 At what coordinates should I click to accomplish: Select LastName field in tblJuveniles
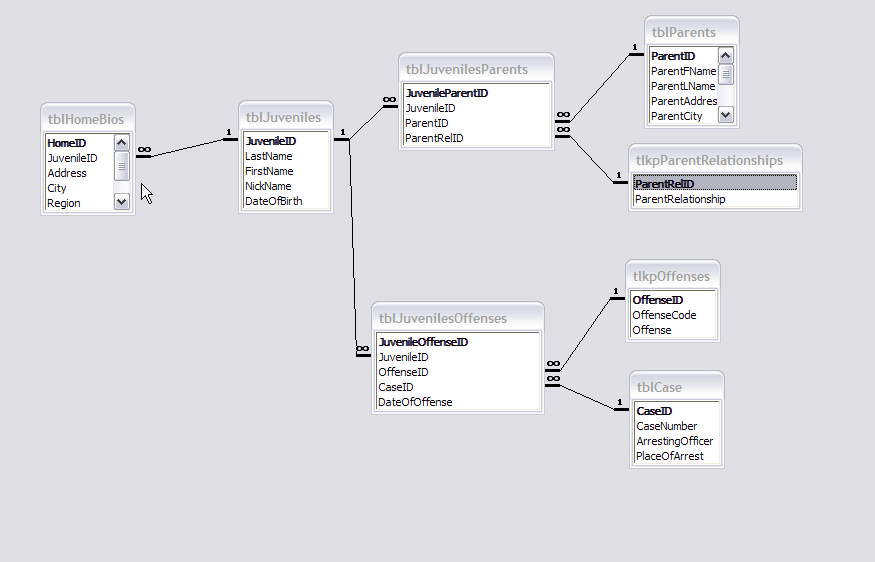click(x=286, y=156)
